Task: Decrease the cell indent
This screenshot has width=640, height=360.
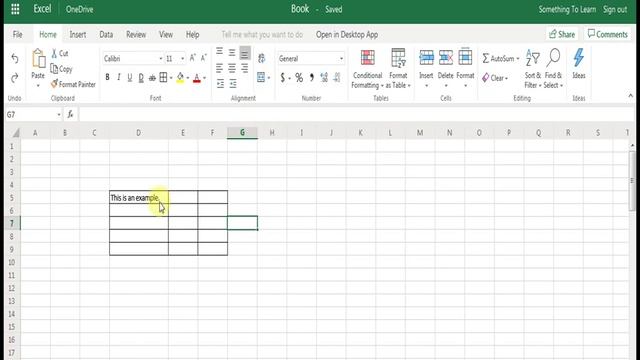Action: pyautogui.click(x=220, y=84)
